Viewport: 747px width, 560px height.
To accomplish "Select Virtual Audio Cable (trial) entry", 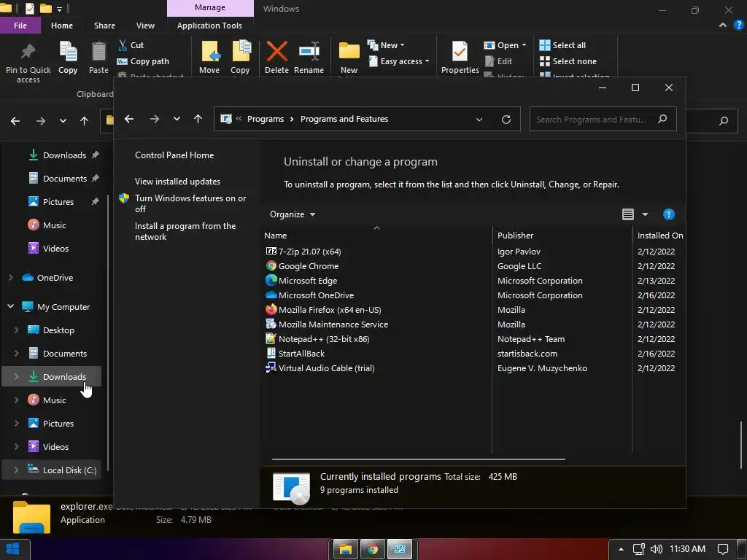I will [x=320, y=368].
